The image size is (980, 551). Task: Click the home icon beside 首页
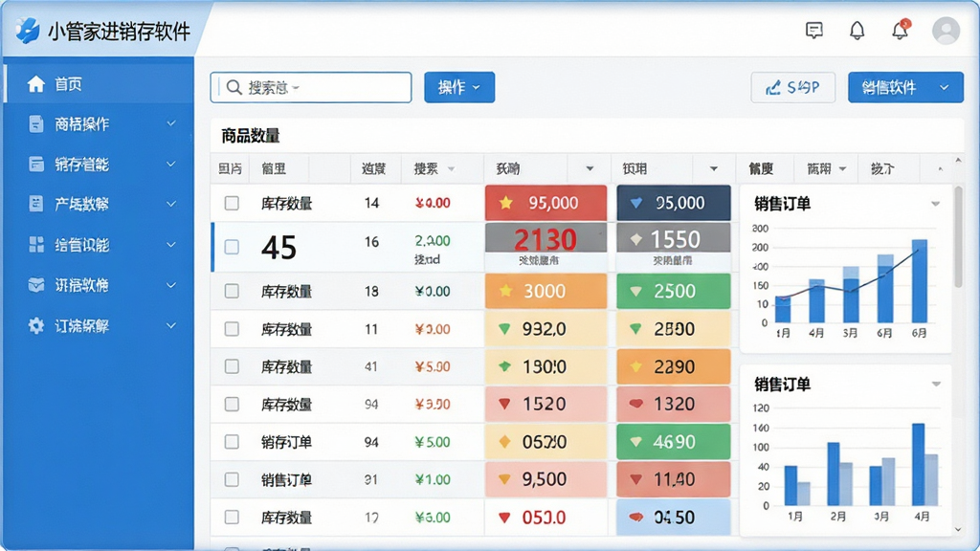click(x=36, y=84)
